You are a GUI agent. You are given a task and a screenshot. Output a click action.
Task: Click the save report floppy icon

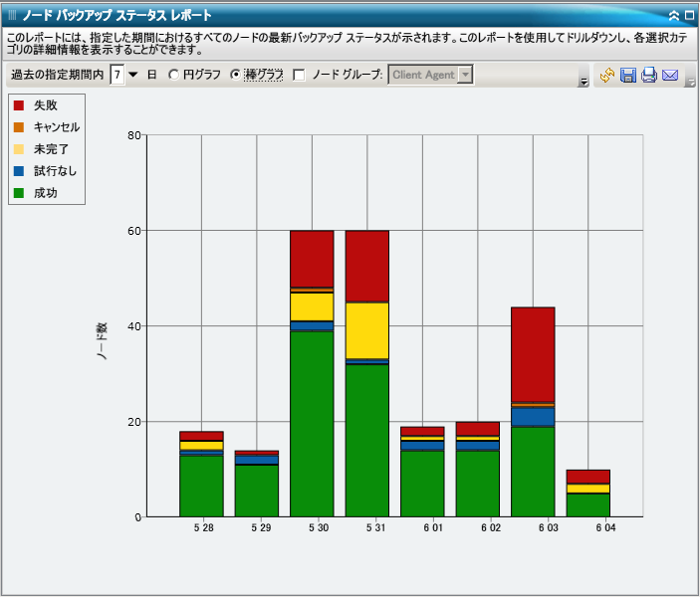click(x=628, y=76)
